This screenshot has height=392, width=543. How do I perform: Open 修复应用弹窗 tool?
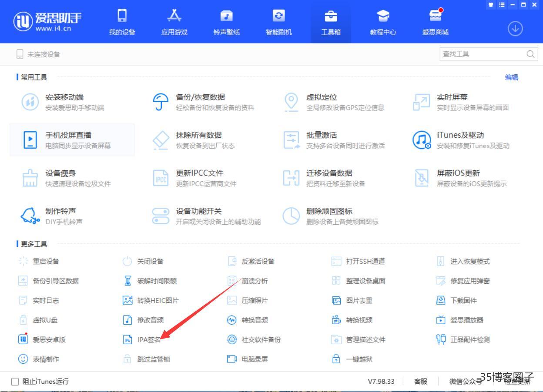pos(463,281)
